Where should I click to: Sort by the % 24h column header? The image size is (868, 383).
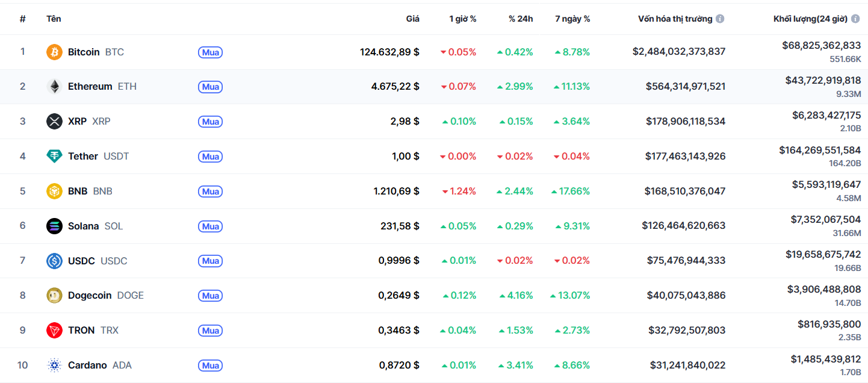(521, 19)
